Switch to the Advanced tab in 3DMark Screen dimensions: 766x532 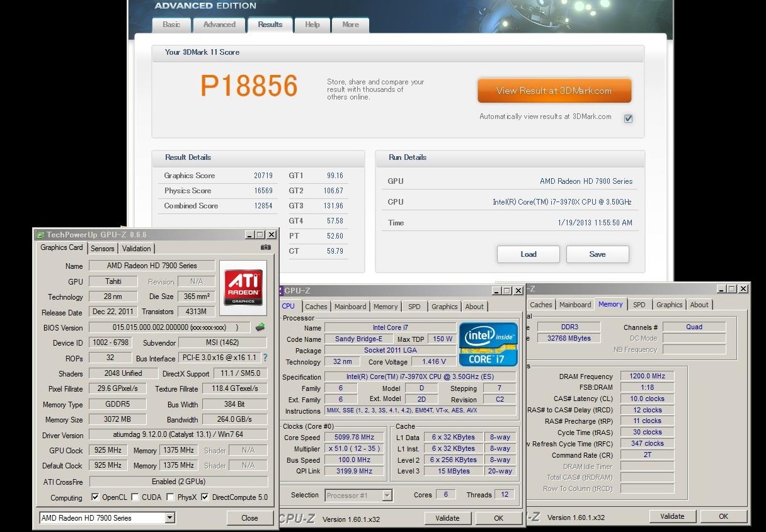219,25
